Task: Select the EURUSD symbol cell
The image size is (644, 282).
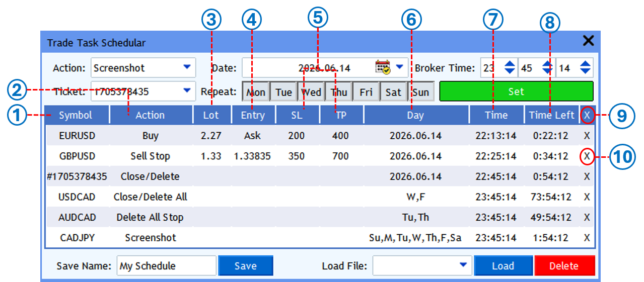Action: click(x=77, y=136)
